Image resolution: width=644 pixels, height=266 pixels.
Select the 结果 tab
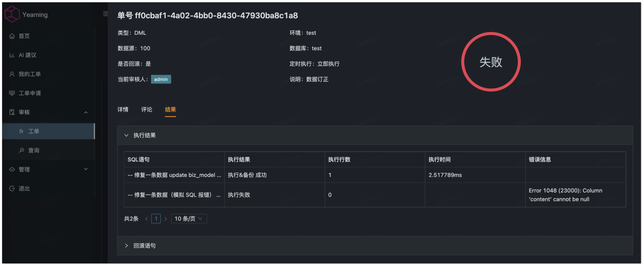(170, 109)
